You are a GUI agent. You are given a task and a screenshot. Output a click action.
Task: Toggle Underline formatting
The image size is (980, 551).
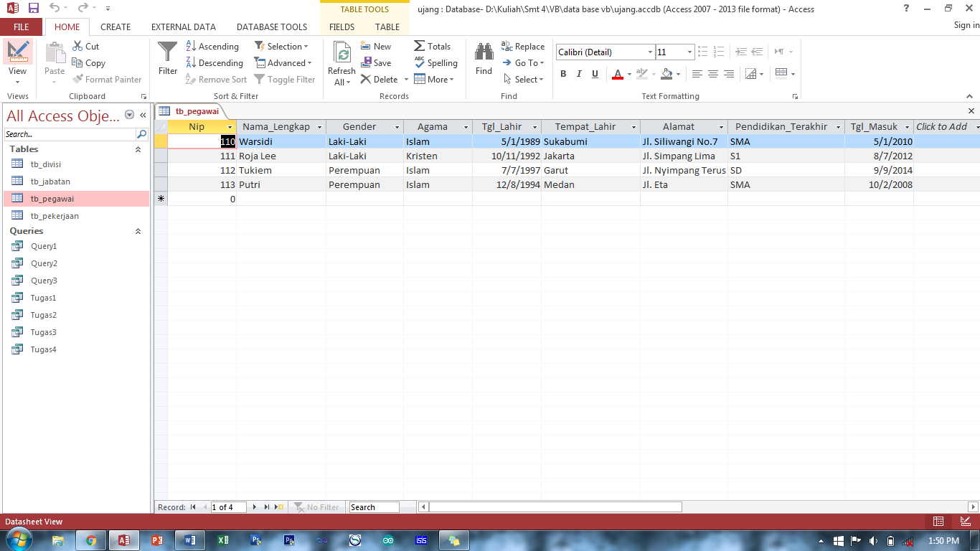point(595,74)
